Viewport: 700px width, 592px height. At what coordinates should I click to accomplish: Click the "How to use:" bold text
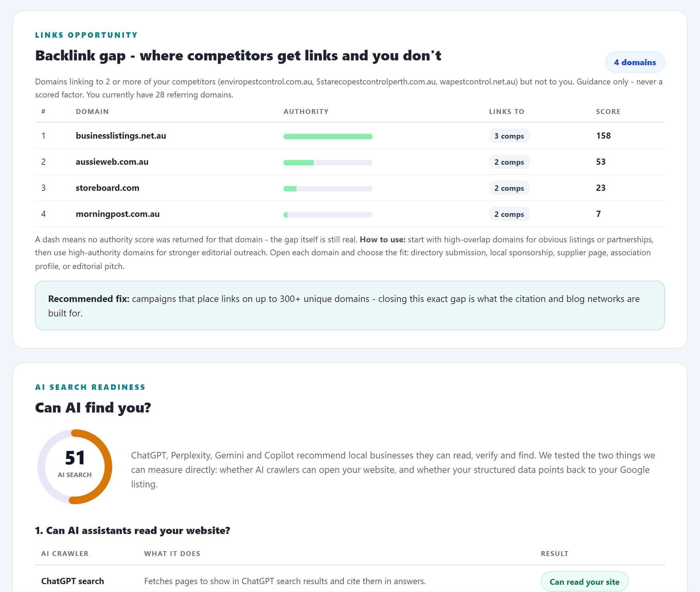click(x=383, y=240)
